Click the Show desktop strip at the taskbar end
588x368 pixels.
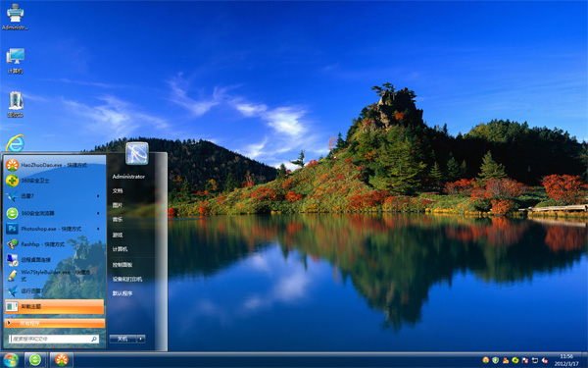[x=585, y=360]
